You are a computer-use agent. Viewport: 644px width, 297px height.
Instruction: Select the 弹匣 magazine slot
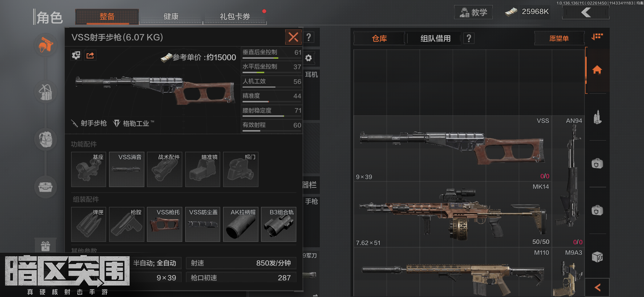point(88,224)
